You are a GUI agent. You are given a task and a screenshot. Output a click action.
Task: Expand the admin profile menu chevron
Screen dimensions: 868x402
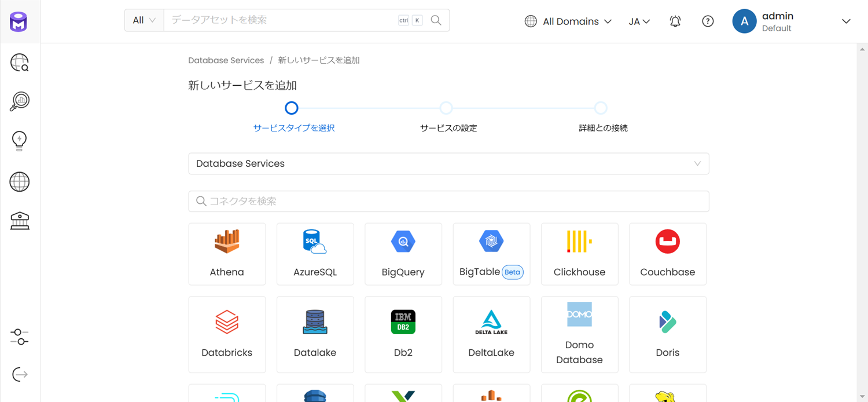846,21
